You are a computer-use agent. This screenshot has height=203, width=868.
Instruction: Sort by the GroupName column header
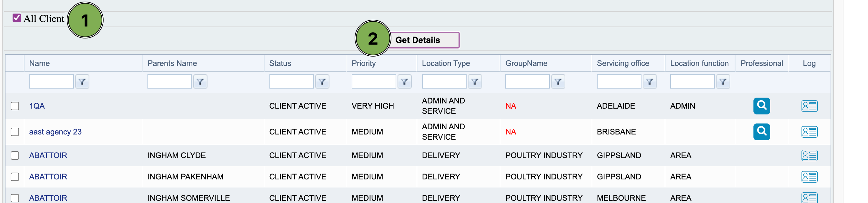click(526, 63)
